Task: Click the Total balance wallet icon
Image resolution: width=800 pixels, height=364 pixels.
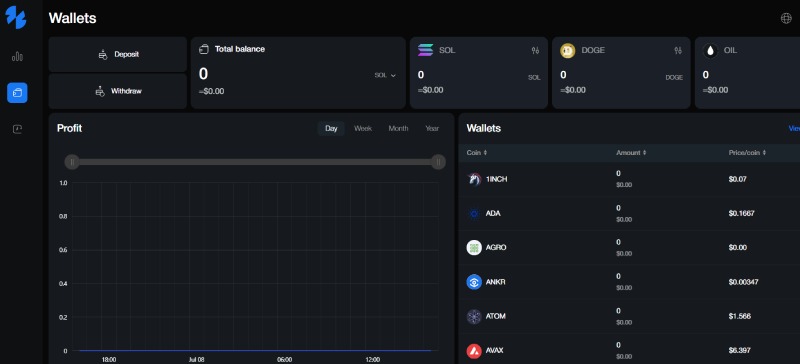Action: [x=204, y=49]
